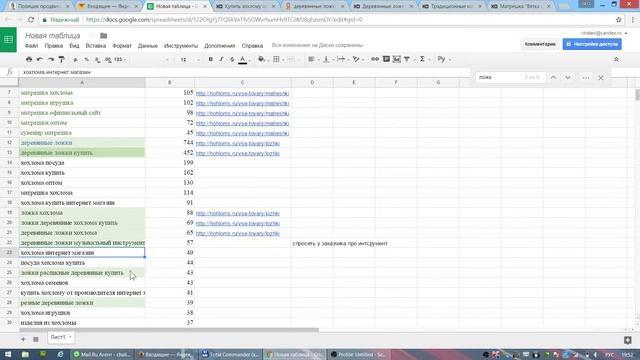Screen dimensions: 640x360
Task: Click Explore icon at bottom right
Action: click(628, 340)
